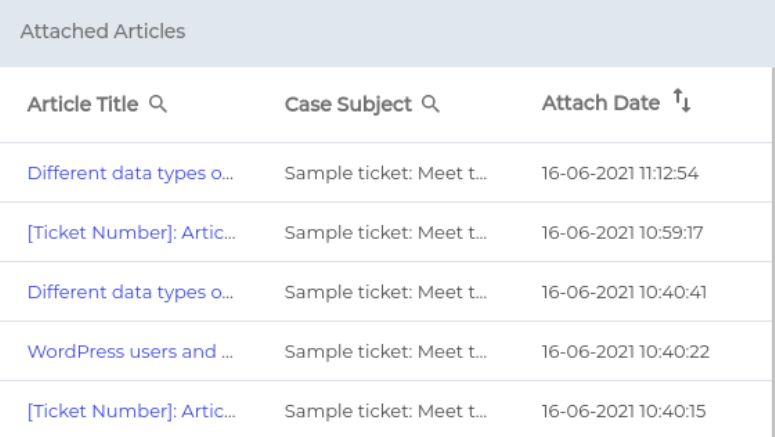Open the Different data types article attached at 11:12:54
The height and width of the screenshot is (437, 775).
(130, 173)
